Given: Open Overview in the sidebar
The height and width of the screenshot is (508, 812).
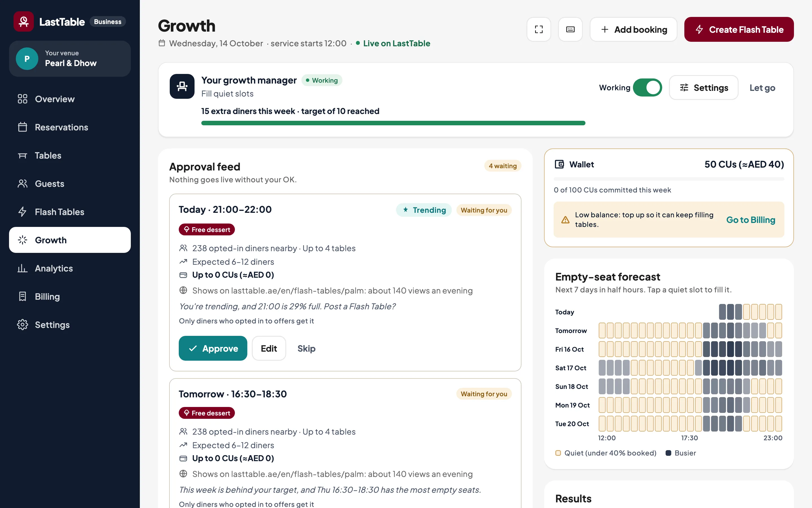Looking at the screenshot, I should (70, 99).
